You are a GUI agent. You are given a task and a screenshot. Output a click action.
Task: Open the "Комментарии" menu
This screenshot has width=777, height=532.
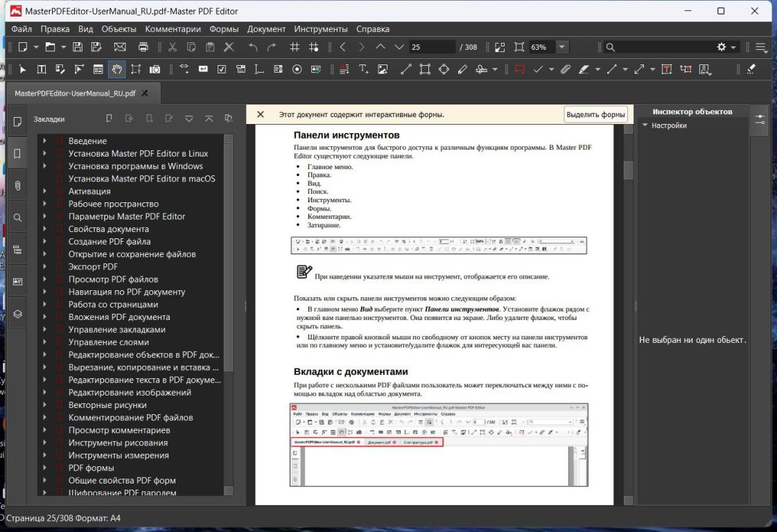pyautogui.click(x=173, y=29)
